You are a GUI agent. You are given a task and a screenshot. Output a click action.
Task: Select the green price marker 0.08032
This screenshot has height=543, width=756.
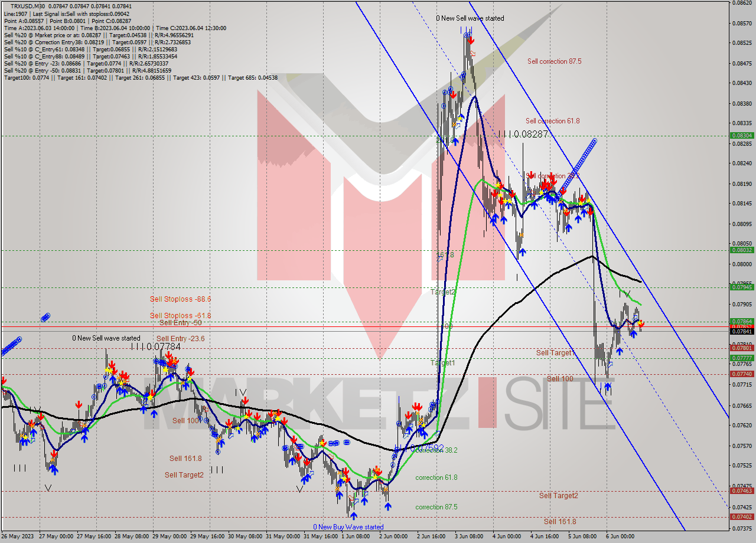[743, 250]
